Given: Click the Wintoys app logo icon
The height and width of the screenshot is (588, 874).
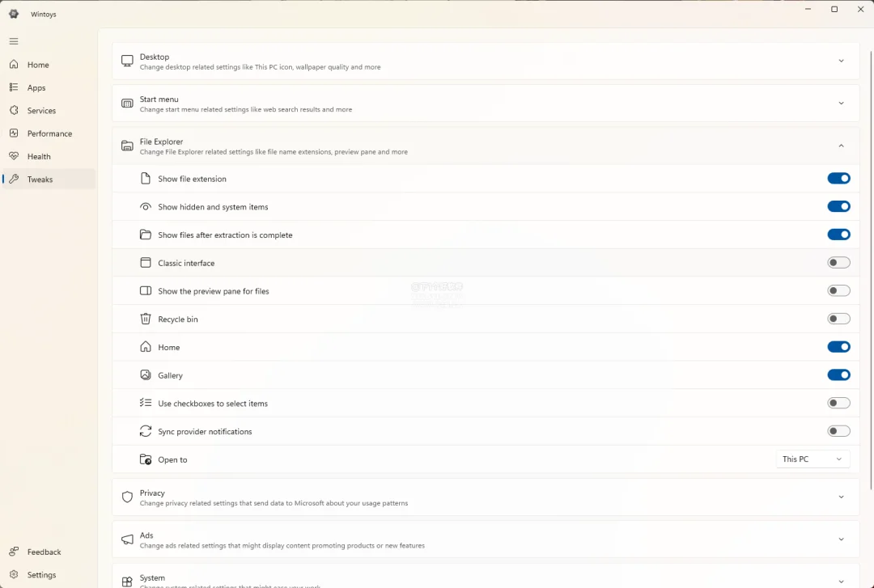Looking at the screenshot, I should [x=14, y=14].
